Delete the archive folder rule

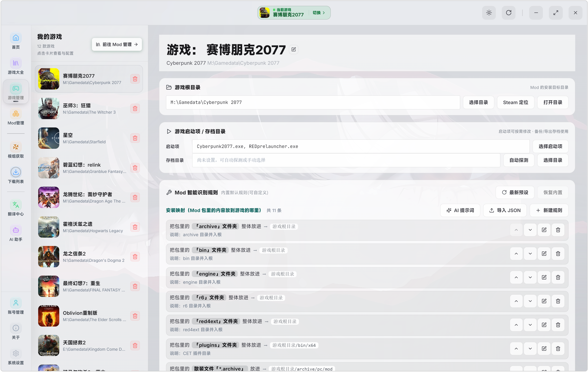click(558, 230)
